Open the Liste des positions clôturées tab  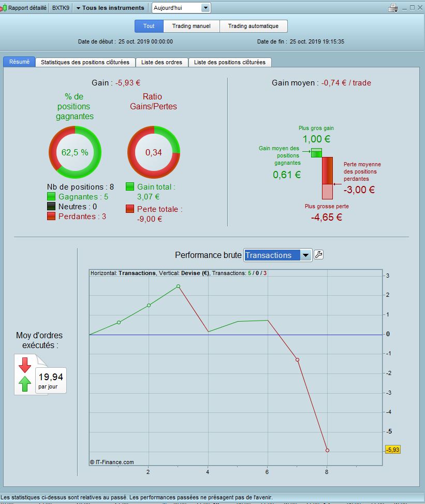pos(230,62)
